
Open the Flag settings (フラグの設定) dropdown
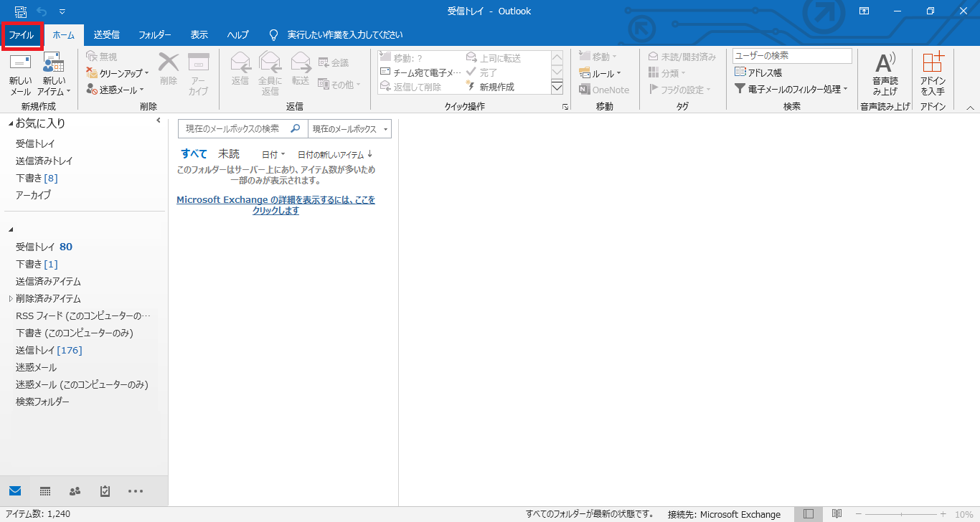click(679, 90)
